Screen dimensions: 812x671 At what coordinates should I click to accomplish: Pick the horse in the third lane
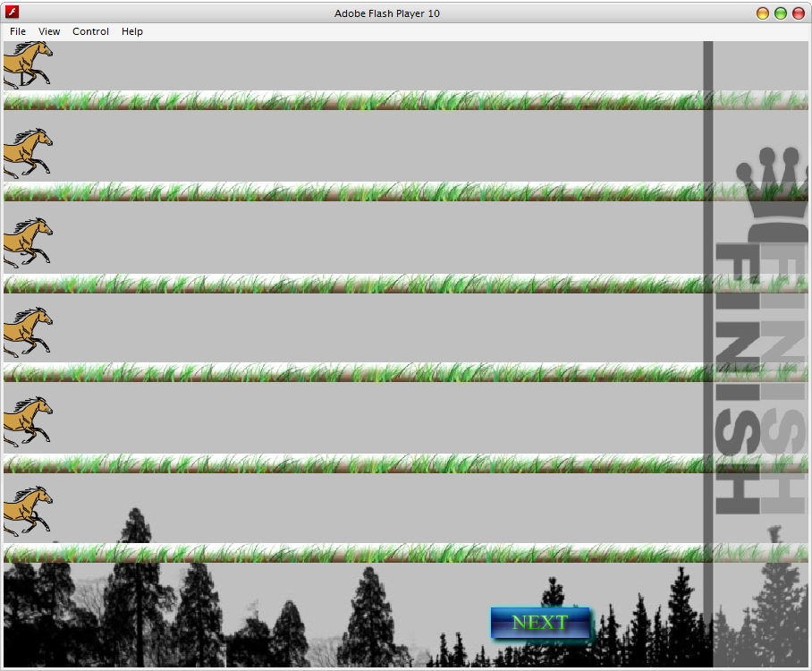[27, 242]
